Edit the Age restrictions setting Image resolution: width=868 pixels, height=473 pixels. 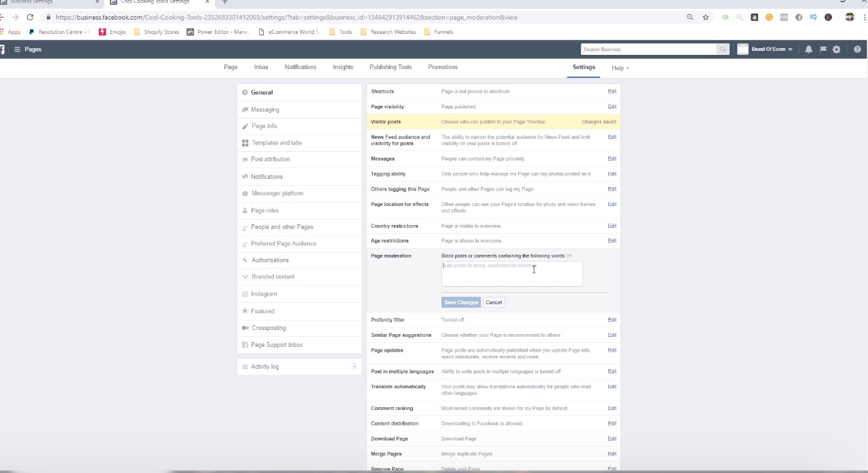pyautogui.click(x=612, y=241)
